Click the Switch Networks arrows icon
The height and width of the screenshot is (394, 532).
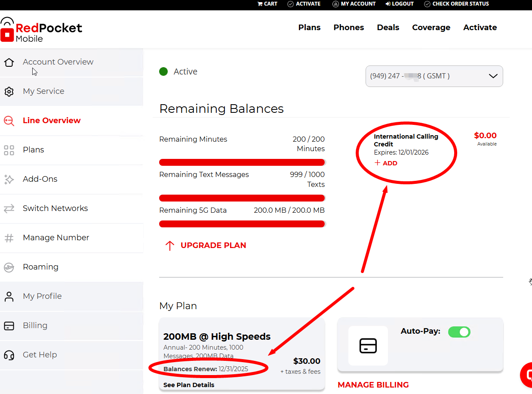pos(9,208)
